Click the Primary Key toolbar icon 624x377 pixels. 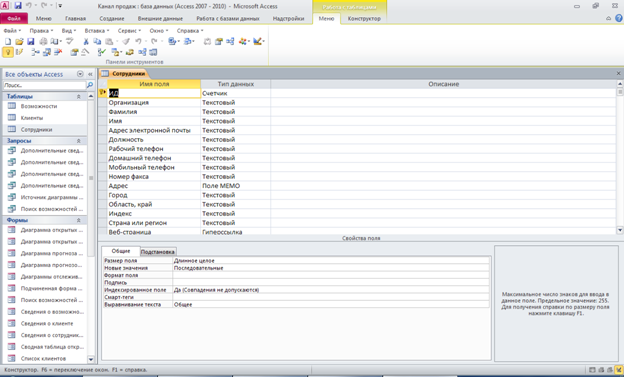point(8,52)
